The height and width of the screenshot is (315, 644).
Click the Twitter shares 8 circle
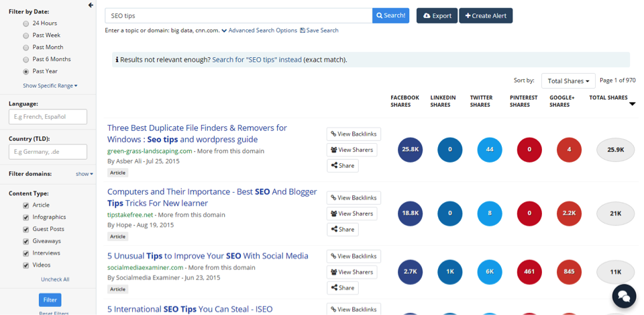point(490,214)
